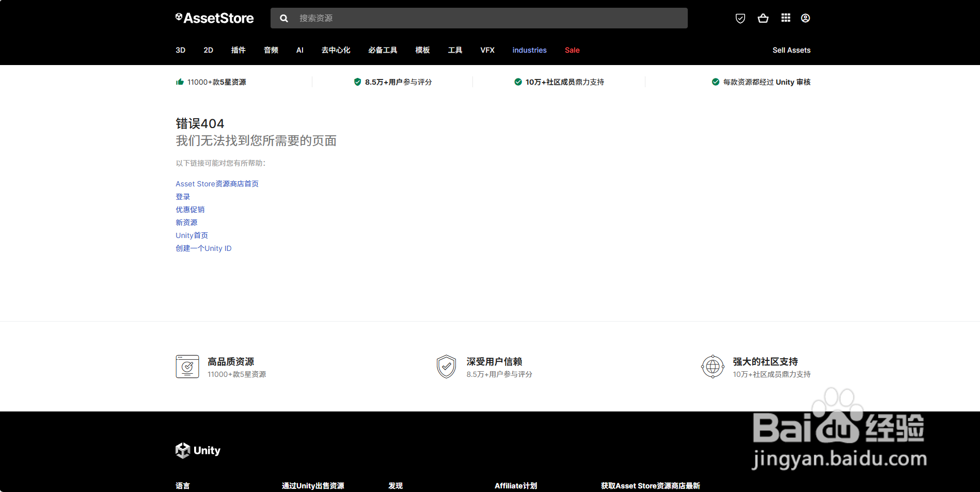Click the Sell Assets button

click(791, 50)
